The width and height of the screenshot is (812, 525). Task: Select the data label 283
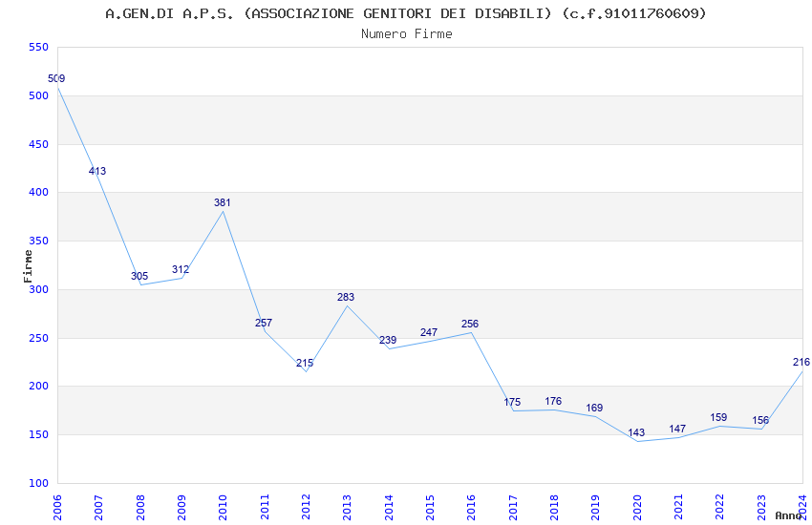tap(346, 298)
